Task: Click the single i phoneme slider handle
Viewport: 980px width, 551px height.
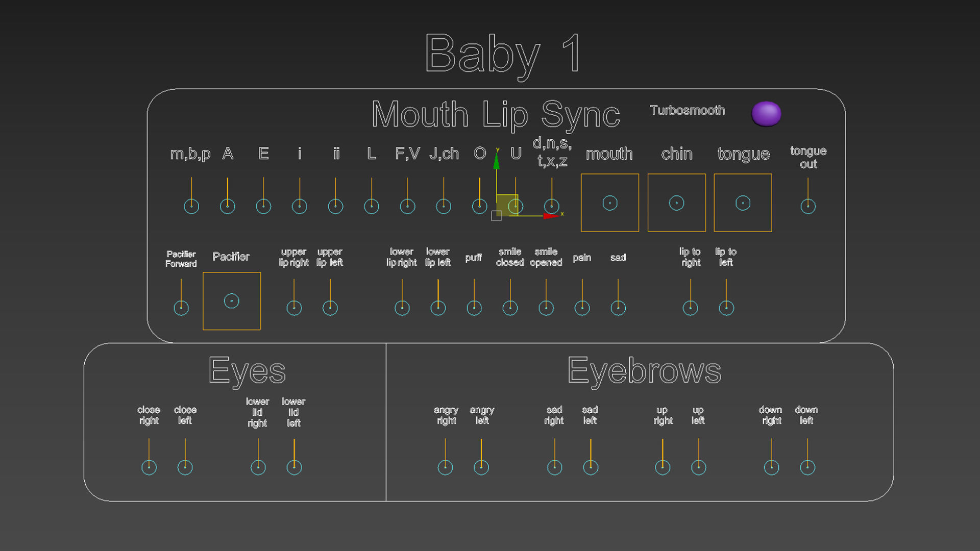Action: [299, 207]
